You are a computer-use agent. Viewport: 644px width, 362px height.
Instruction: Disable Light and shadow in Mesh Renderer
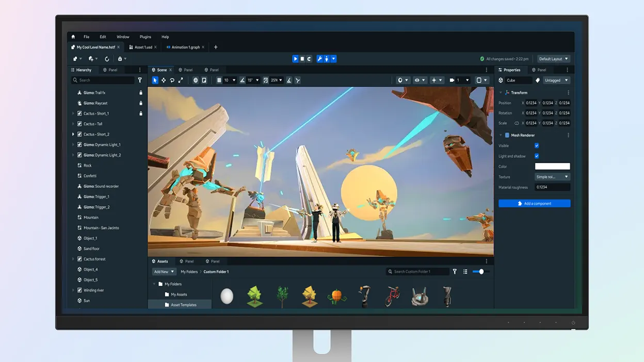(x=536, y=156)
